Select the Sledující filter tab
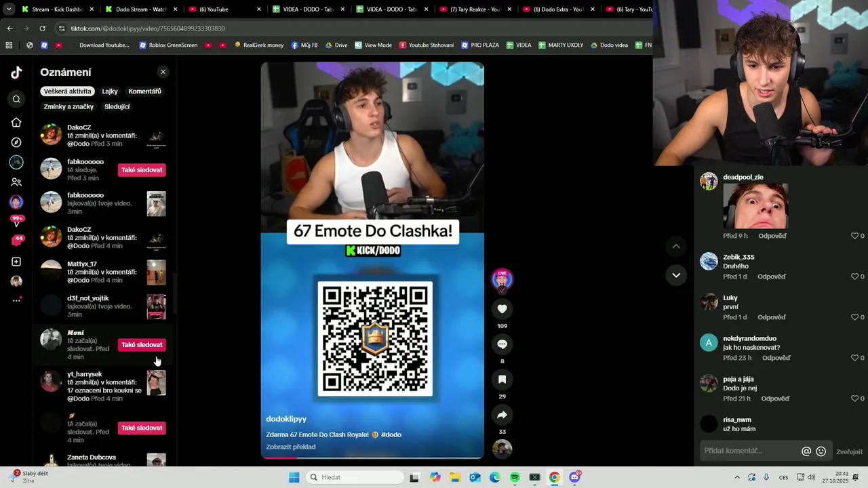 117,107
